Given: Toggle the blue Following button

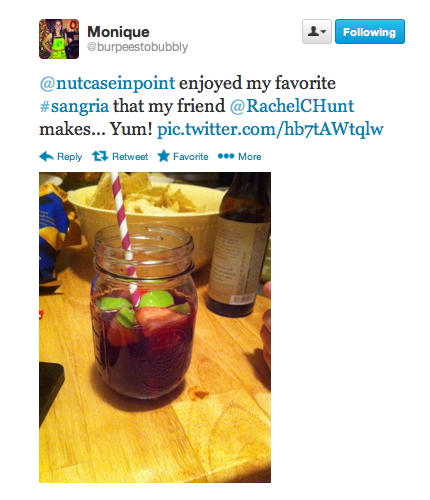Looking at the screenshot, I should point(370,32).
